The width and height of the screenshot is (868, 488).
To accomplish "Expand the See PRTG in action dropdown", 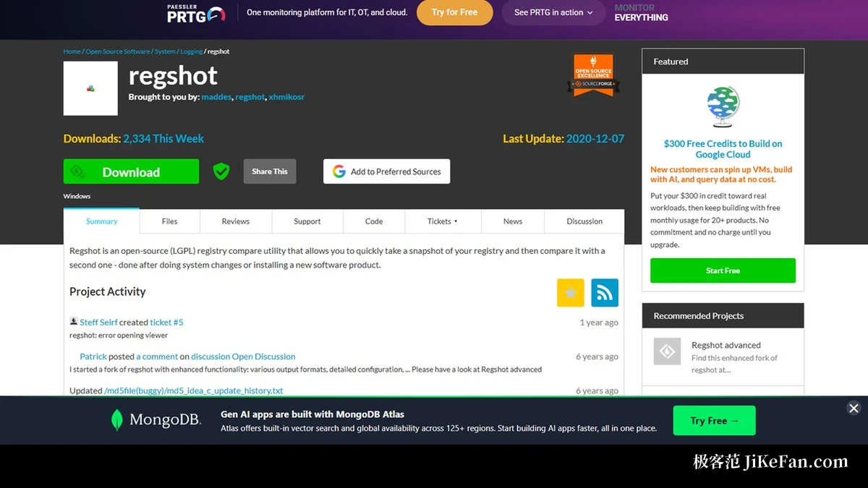I will click(x=553, y=12).
